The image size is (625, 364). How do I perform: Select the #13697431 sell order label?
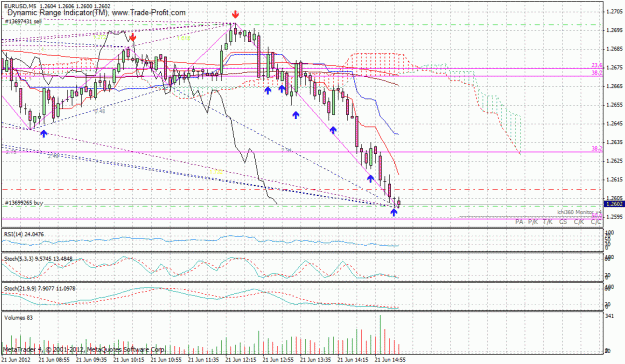[23, 22]
